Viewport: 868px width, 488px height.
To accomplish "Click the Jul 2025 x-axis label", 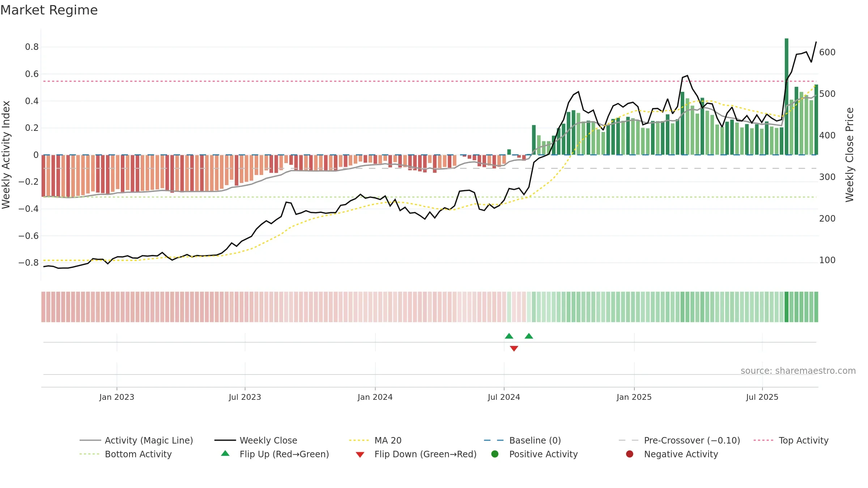I will point(762,397).
